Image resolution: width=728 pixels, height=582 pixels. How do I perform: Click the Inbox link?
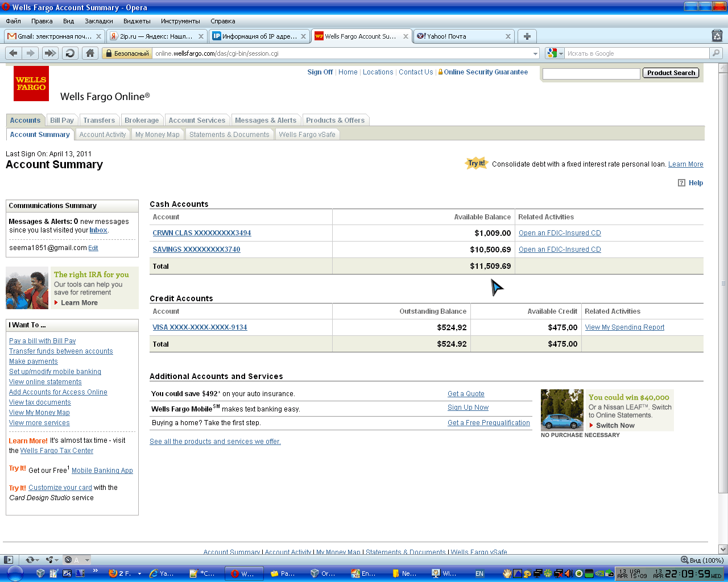98,230
